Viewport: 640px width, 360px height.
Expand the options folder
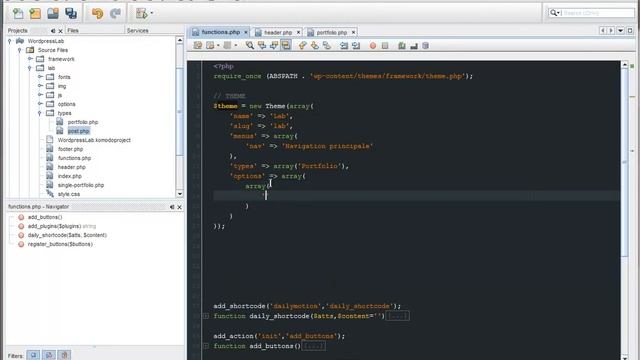tap(40, 104)
